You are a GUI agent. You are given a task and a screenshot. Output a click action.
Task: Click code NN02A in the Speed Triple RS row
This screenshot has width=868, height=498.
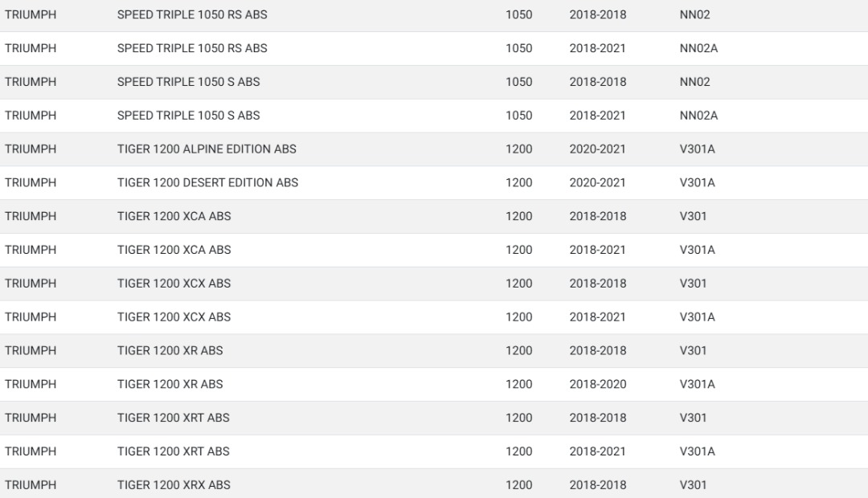(x=698, y=49)
